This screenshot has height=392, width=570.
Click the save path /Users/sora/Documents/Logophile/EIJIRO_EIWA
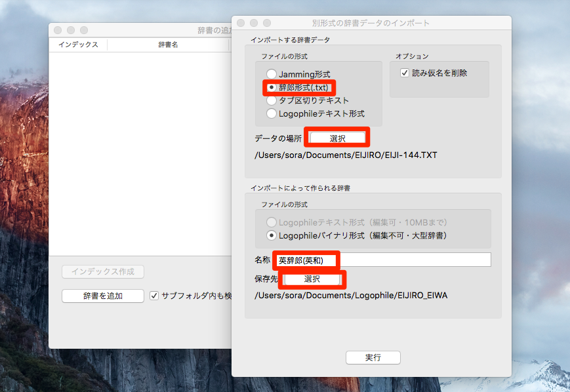pyautogui.click(x=351, y=296)
